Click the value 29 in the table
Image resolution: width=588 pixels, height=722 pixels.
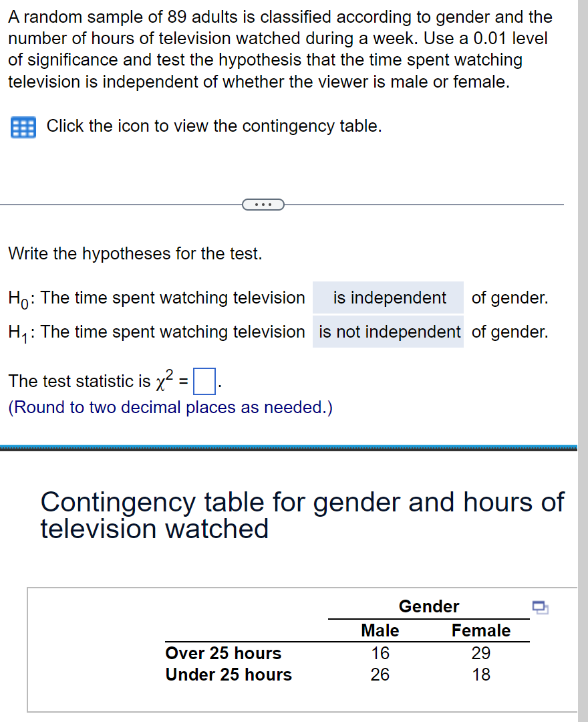482,653
